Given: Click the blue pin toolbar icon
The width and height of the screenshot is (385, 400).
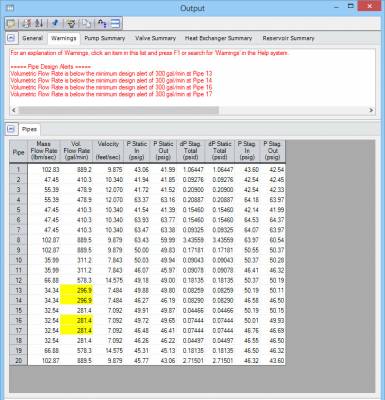Looking at the screenshot, I should [55, 23].
